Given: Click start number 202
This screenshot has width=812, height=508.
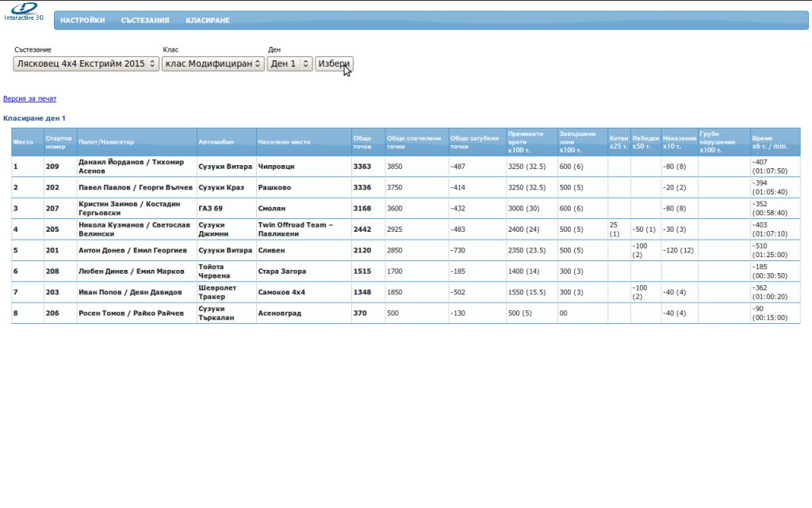Looking at the screenshot, I should click(x=52, y=187).
